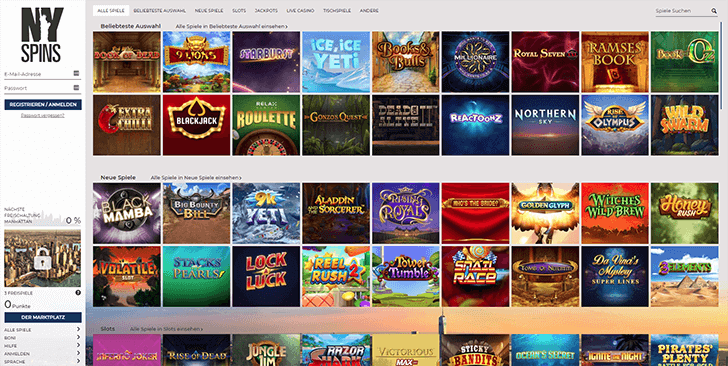Viewport: 728px width, 366px height.
Task: Open the Book of Dead game
Action: click(x=127, y=62)
